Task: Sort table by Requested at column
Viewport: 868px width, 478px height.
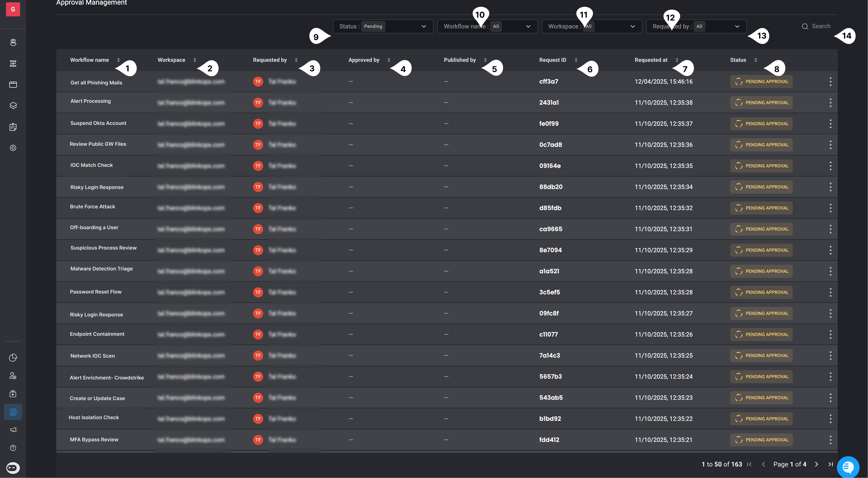Action: pos(677,60)
